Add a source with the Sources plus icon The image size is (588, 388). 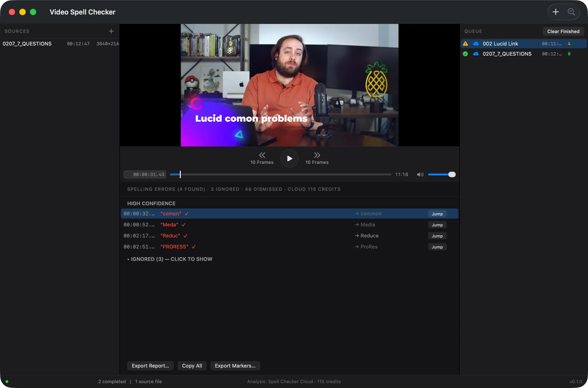111,31
